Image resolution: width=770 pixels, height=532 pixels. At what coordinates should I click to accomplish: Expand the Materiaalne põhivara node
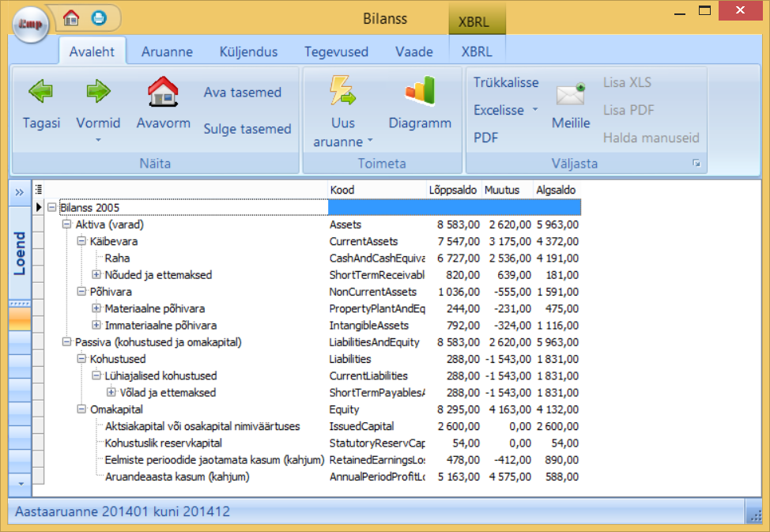tap(96, 308)
